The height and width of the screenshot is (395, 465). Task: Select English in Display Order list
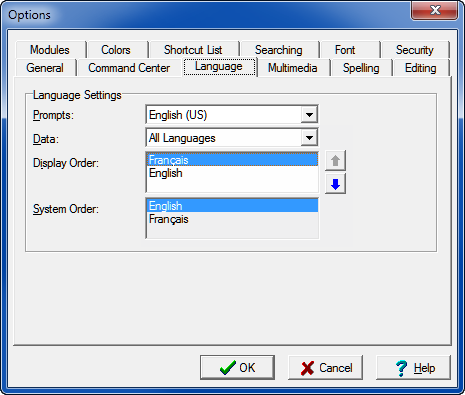pos(232,173)
